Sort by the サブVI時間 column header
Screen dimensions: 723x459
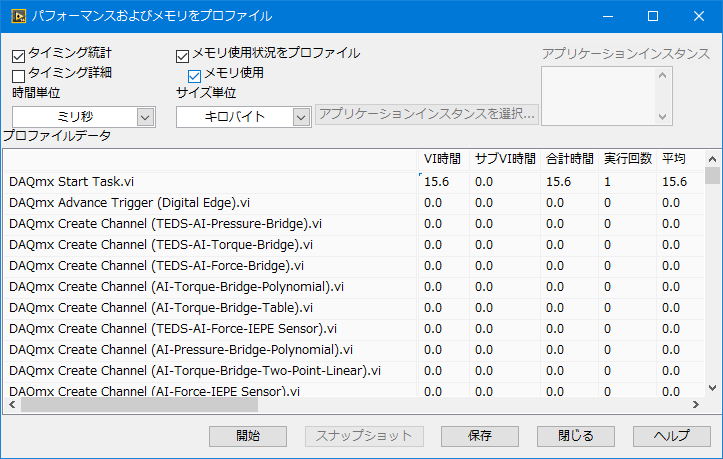(x=505, y=159)
